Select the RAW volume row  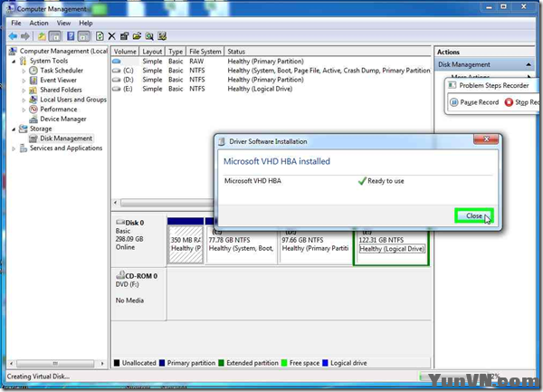(x=271, y=61)
